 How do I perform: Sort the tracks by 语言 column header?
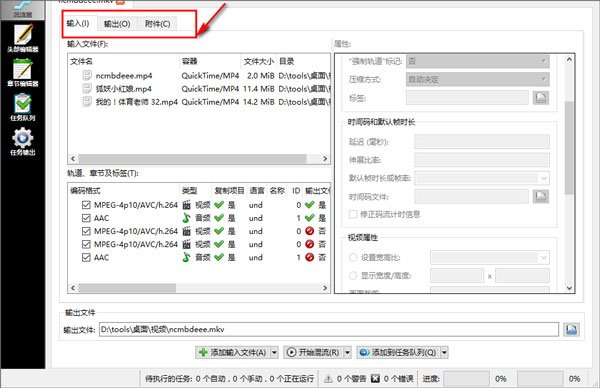point(257,191)
